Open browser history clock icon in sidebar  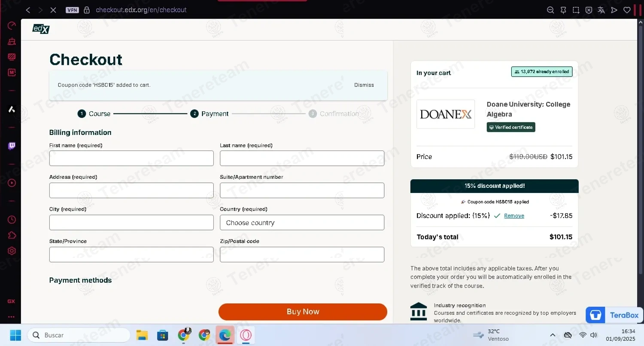tap(12, 220)
